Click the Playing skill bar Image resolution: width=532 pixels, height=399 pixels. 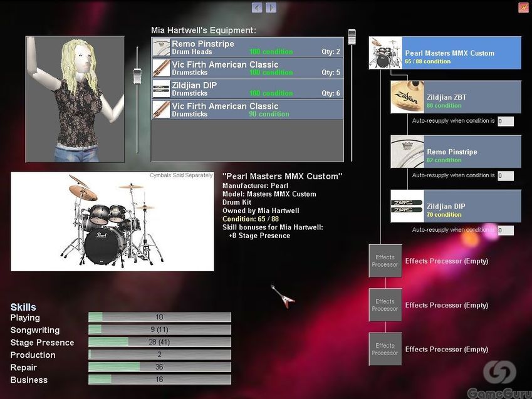[159, 317]
